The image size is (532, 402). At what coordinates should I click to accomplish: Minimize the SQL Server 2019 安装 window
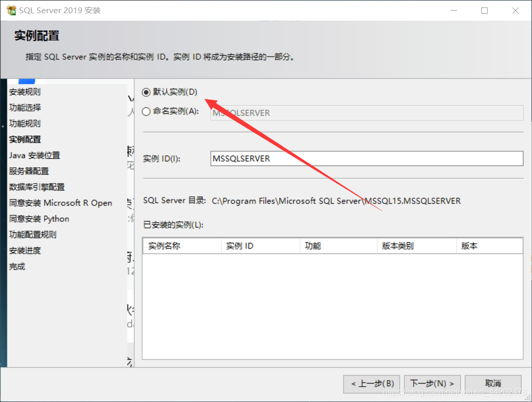[x=454, y=11]
